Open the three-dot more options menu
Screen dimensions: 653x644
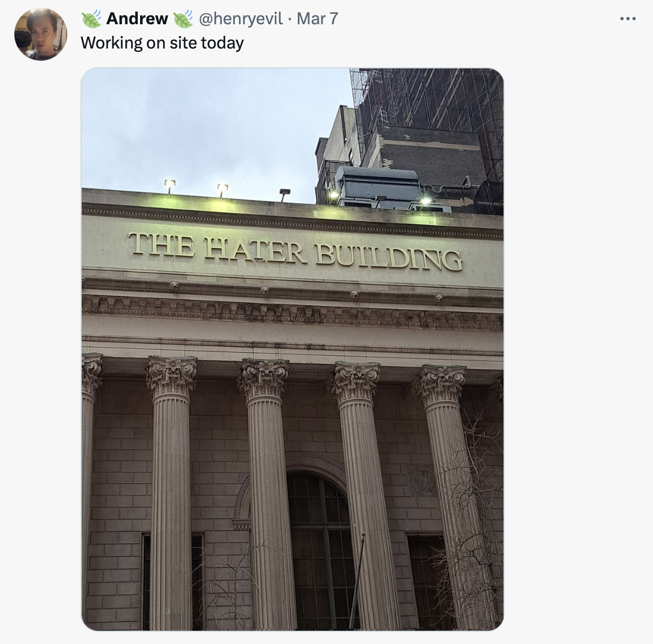pyautogui.click(x=628, y=19)
